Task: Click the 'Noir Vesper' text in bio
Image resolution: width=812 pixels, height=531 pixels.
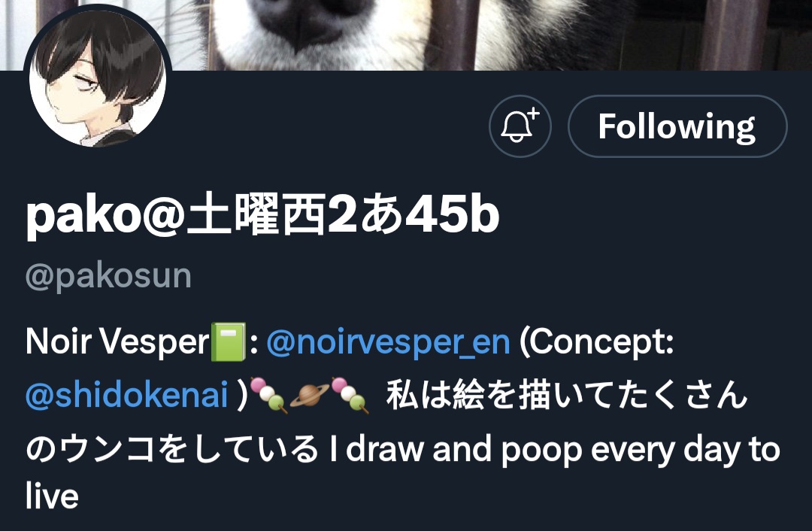Action: point(117,342)
